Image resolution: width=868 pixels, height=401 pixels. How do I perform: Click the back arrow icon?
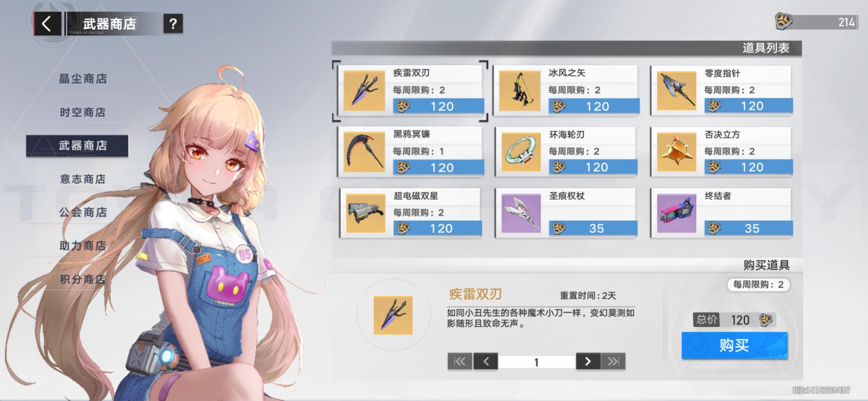47,24
